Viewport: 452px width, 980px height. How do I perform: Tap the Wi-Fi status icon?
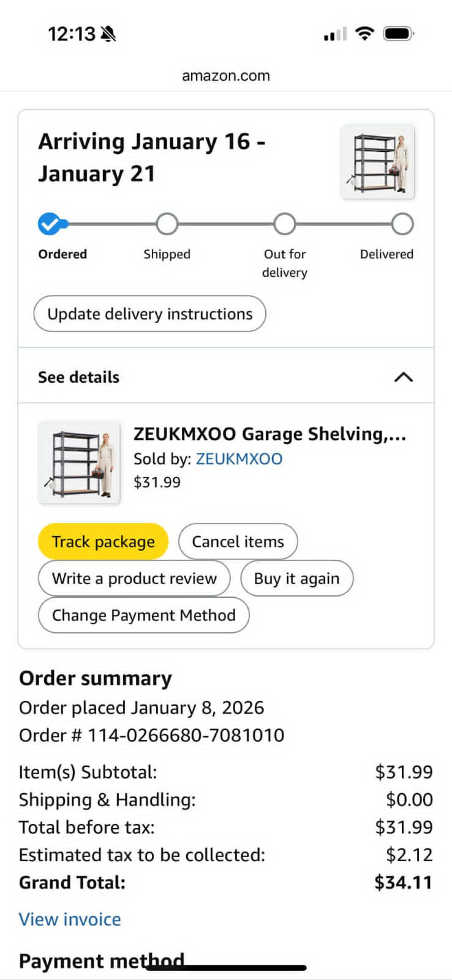pyautogui.click(x=364, y=34)
